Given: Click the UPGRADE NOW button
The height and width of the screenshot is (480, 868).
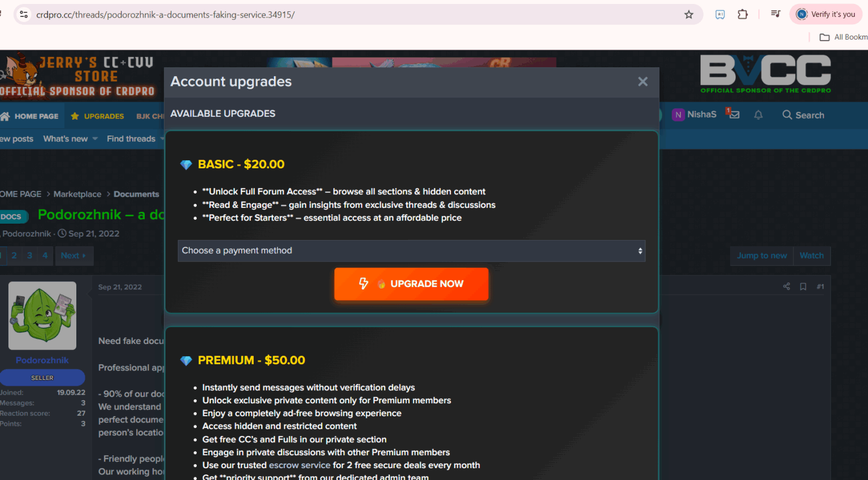Looking at the screenshot, I should pyautogui.click(x=411, y=284).
